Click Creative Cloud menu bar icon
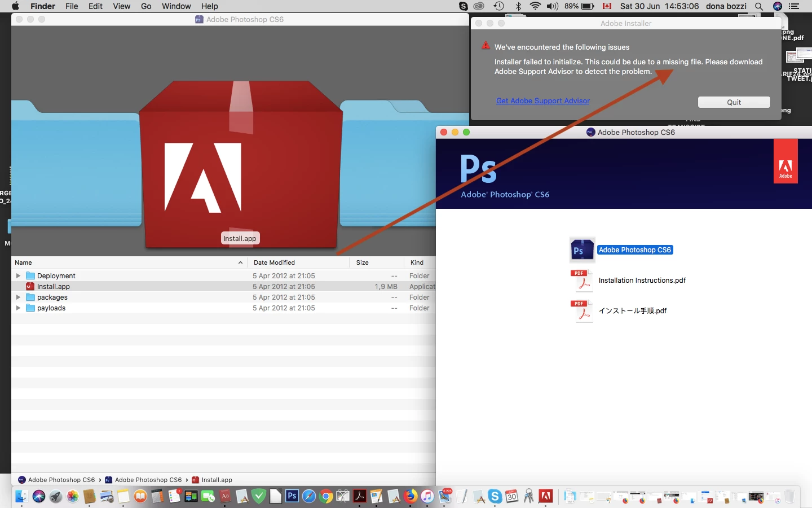This screenshot has width=812, height=508. [x=479, y=6]
